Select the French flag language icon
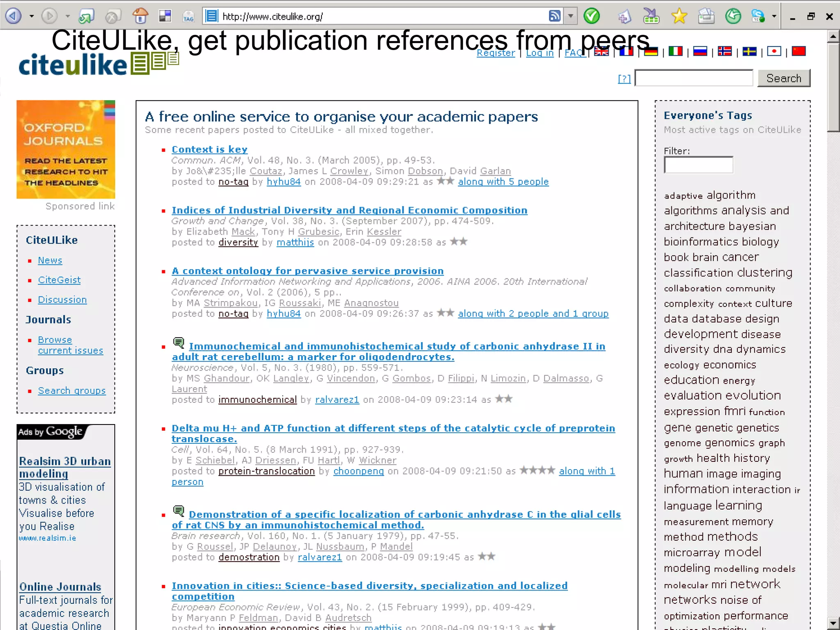The height and width of the screenshot is (630, 840). click(x=626, y=51)
